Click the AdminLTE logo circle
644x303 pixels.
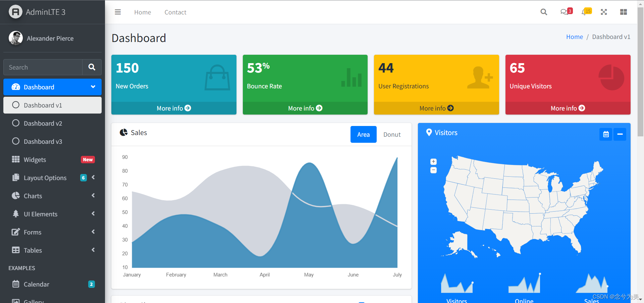point(15,12)
